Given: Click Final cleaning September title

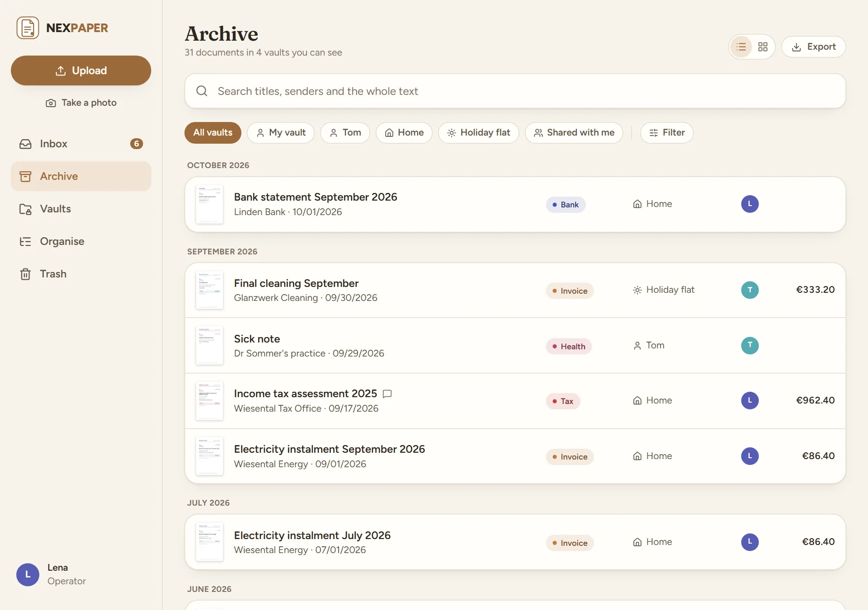Looking at the screenshot, I should point(296,283).
